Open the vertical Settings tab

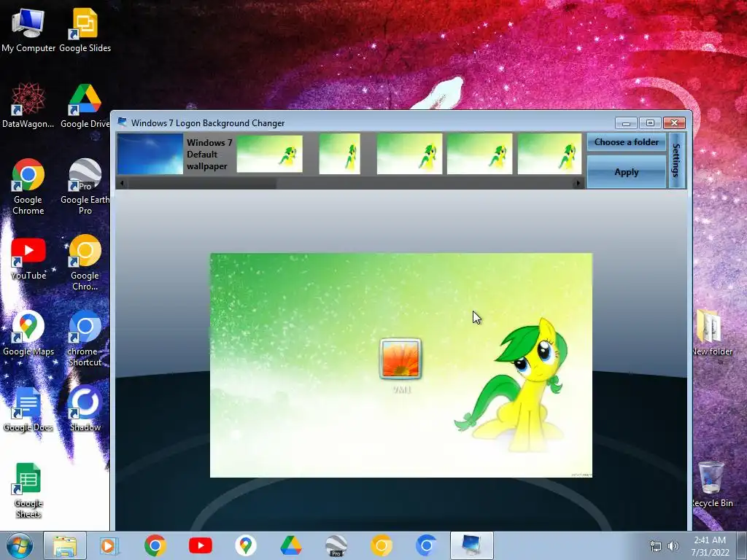pos(676,160)
